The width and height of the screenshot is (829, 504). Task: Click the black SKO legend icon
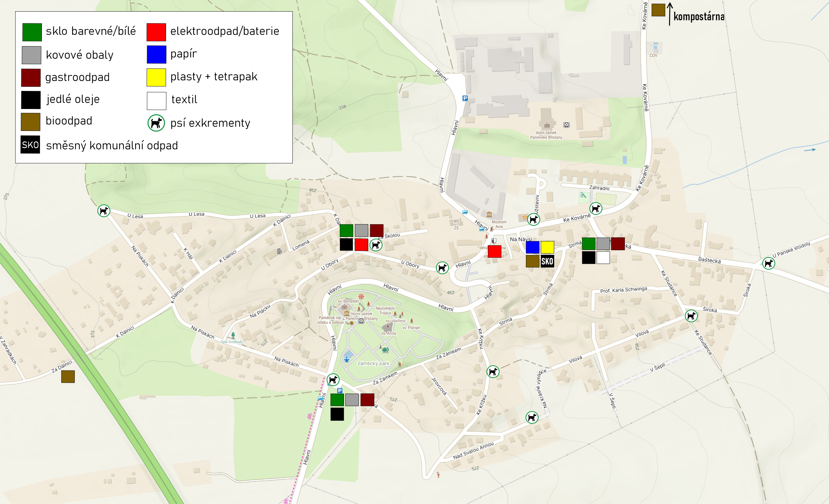pos(30,145)
